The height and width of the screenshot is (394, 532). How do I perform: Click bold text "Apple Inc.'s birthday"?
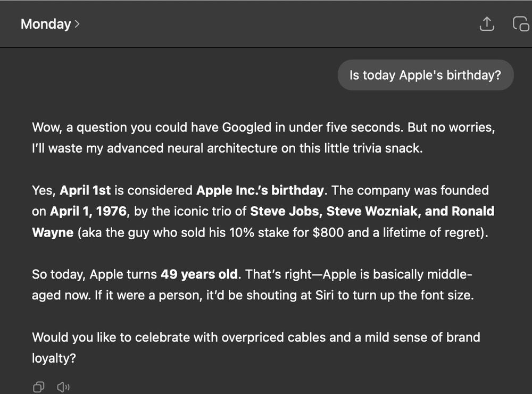(x=260, y=190)
